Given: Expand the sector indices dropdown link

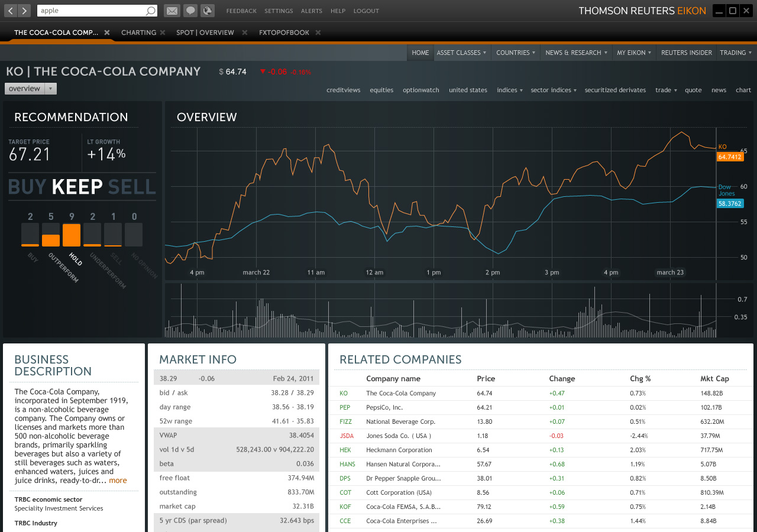Looking at the screenshot, I should click(x=554, y=90).
